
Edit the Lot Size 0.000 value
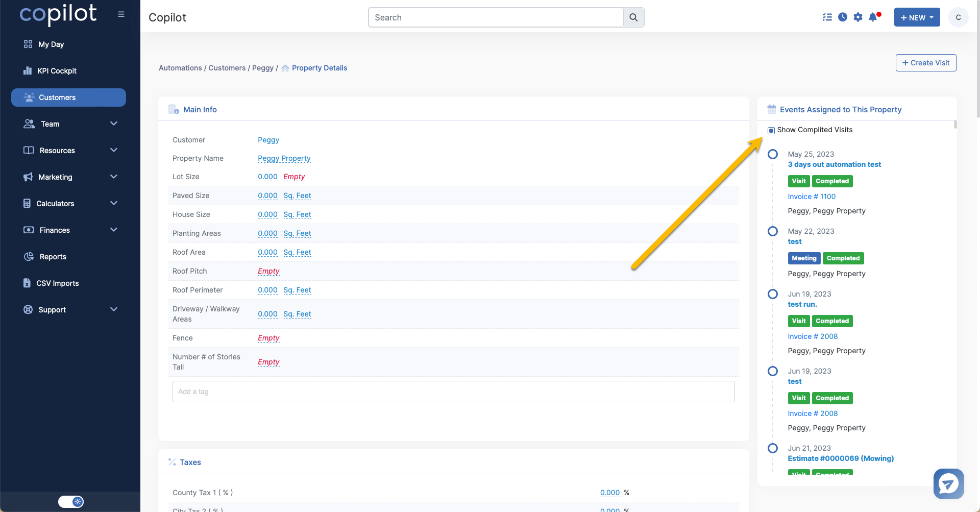tap(267, 177)
